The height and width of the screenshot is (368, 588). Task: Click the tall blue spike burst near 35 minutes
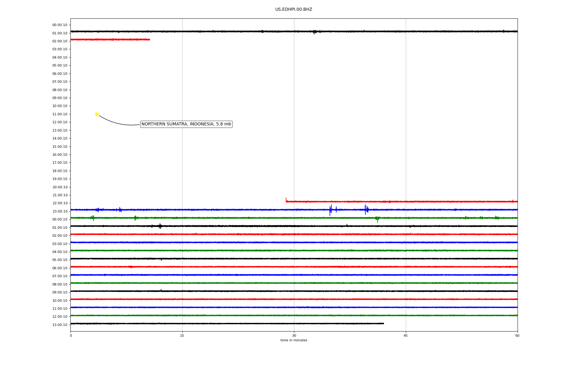[x=330, y=210]
